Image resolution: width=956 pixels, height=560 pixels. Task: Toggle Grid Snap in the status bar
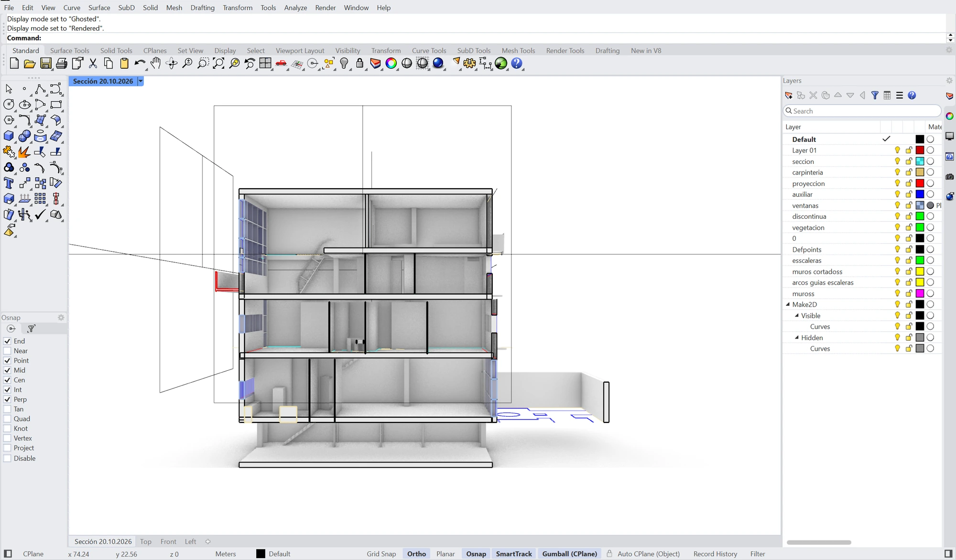click(381, 554)
